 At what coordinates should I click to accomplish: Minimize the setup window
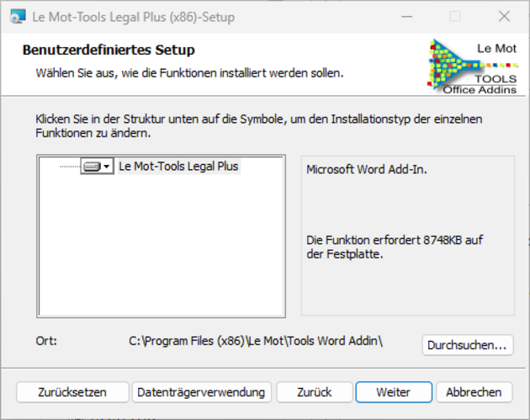(406, 16)
